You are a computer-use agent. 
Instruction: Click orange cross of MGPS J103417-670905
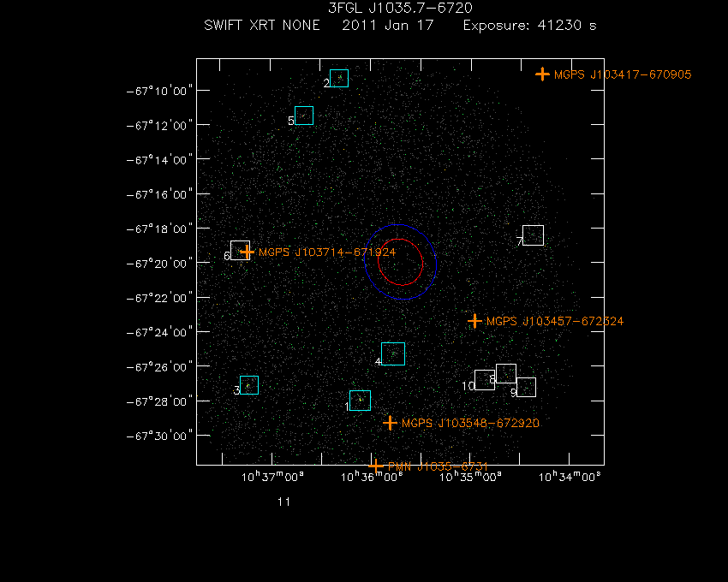point(542,74)
